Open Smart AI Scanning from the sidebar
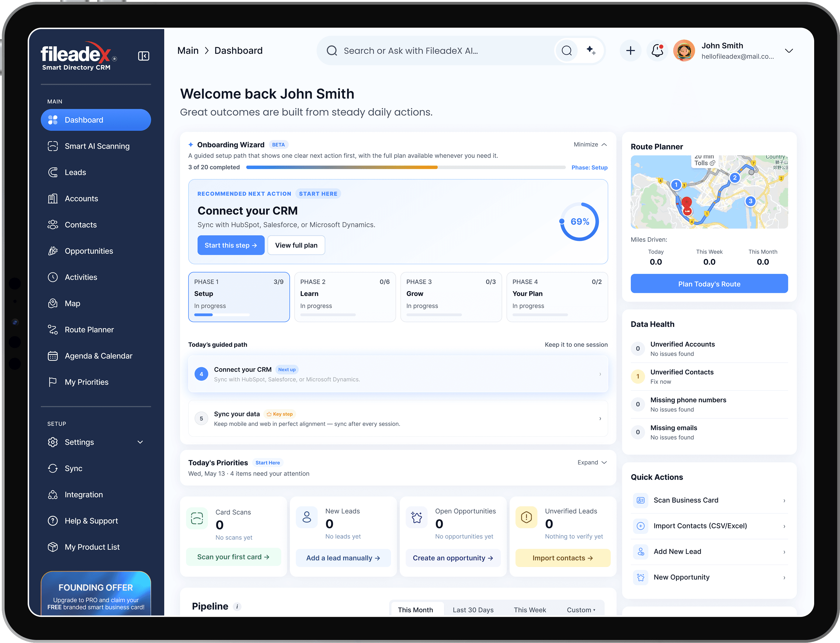The height and width of the screenshot is (643, 840). 96,146
